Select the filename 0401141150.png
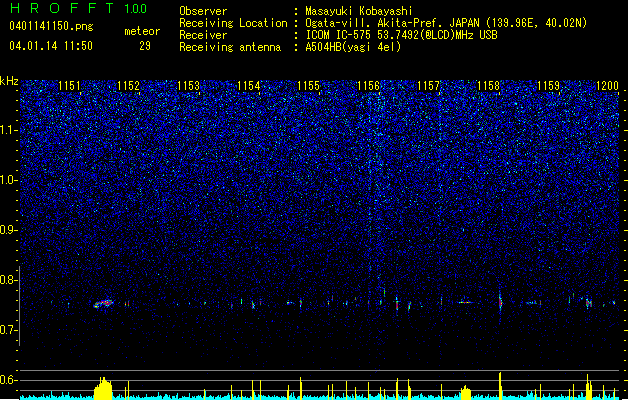629x400 pixels. point(51,26)
